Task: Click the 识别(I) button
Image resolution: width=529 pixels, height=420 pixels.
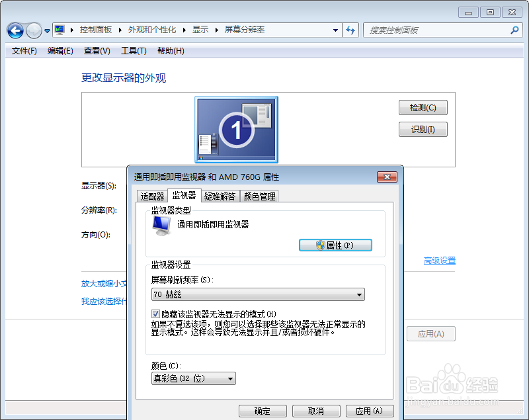Action: (423, 129)
